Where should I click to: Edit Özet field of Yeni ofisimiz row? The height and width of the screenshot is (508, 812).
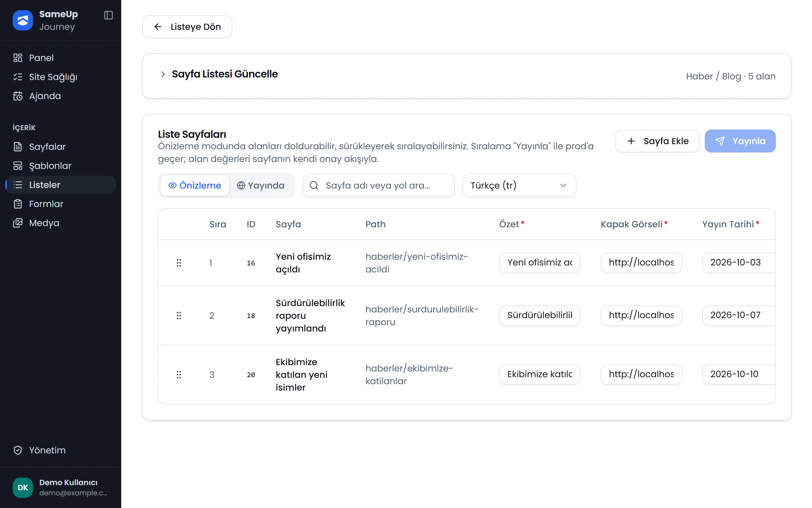(540, 263)
